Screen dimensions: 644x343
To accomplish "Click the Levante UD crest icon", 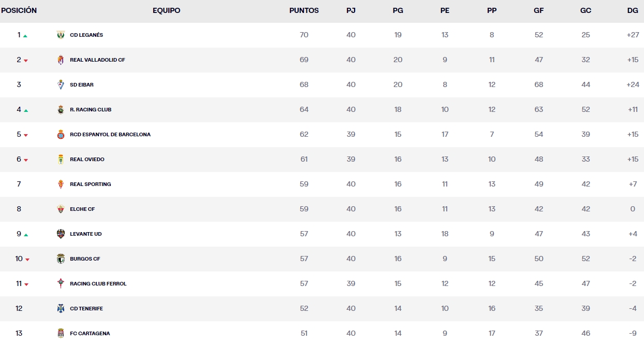I will click(61, 234).
